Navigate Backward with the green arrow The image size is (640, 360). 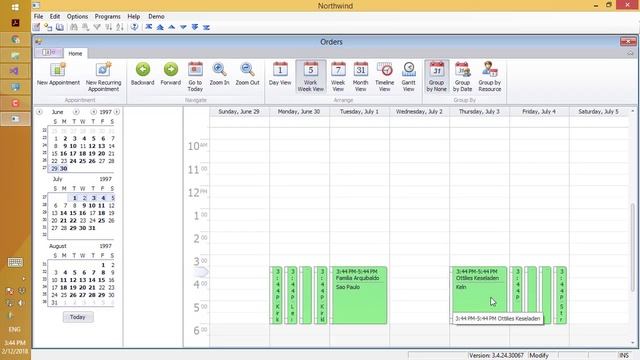(x=142, y=74)
